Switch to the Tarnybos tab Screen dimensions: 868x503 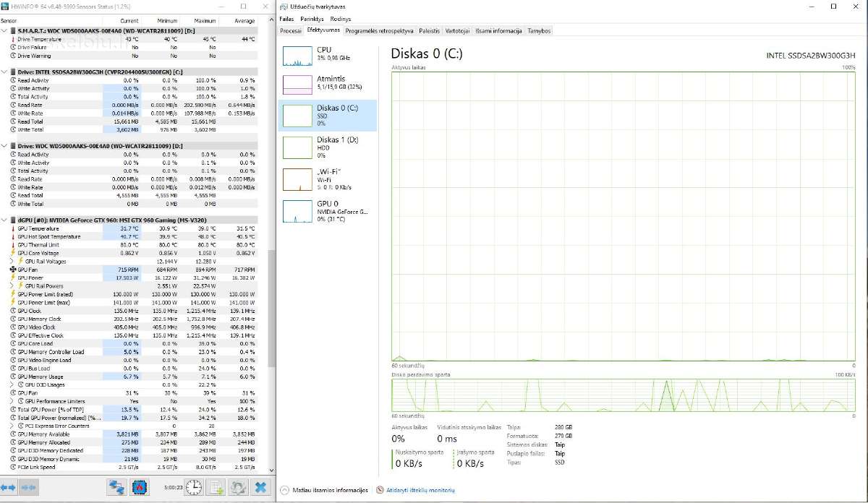coord(539,31)
